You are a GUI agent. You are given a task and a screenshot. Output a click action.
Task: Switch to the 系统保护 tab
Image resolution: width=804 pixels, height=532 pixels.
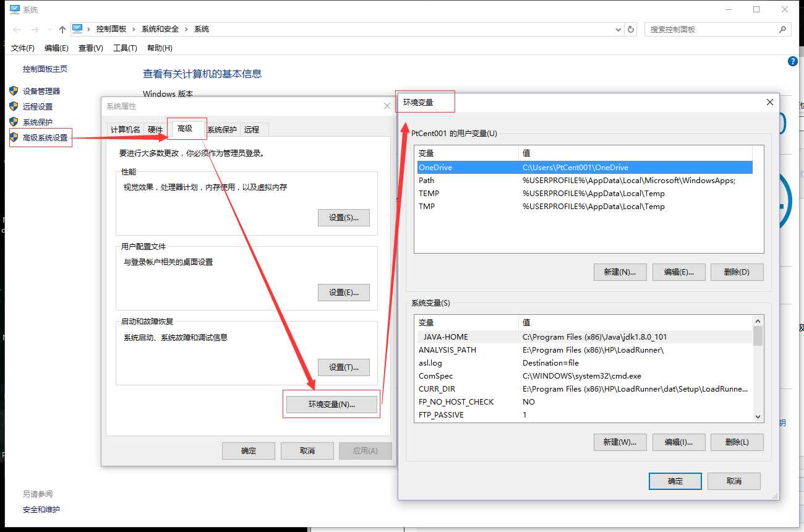(222, 129)
